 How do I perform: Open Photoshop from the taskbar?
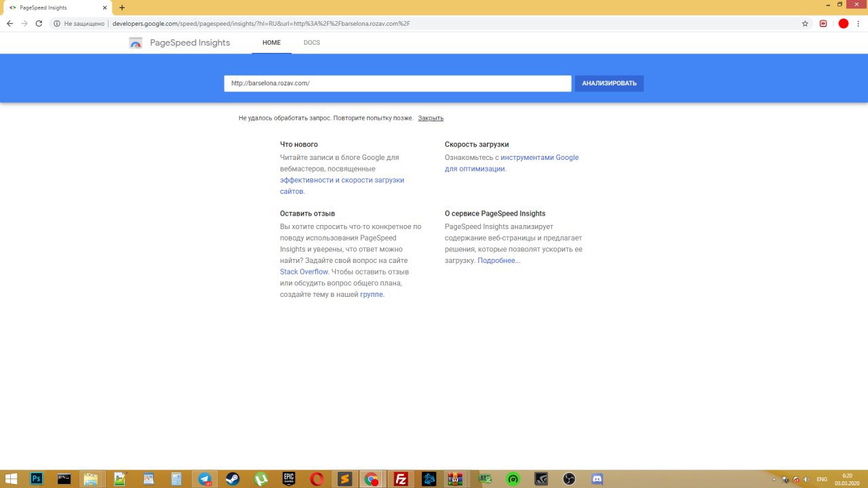(x=37, y=479)
